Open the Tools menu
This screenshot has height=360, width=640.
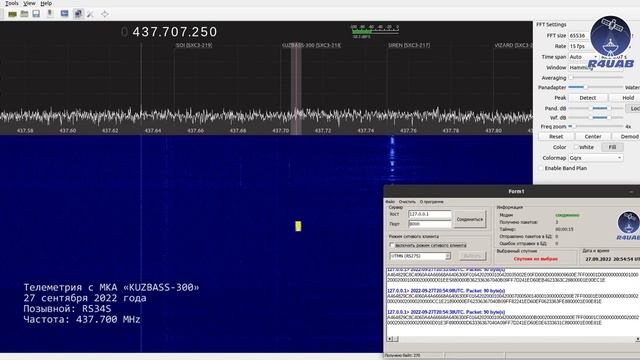pyautogui.click(x=11, y=3)
